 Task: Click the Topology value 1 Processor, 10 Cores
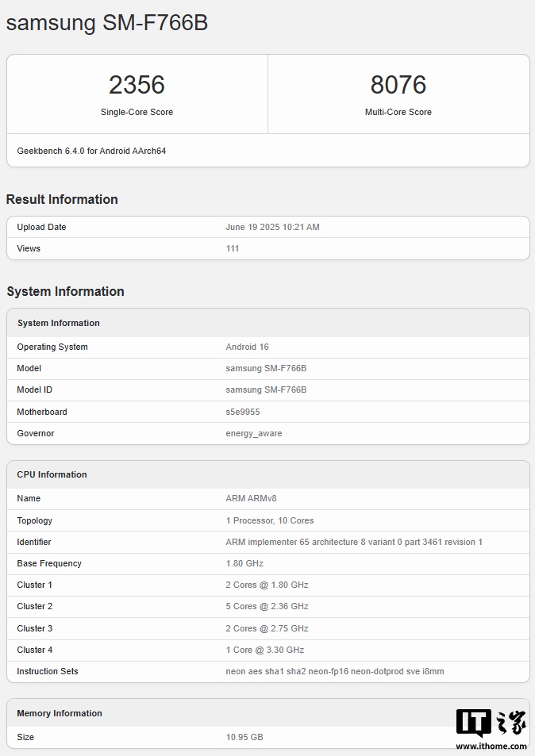[x=269, y=520]
